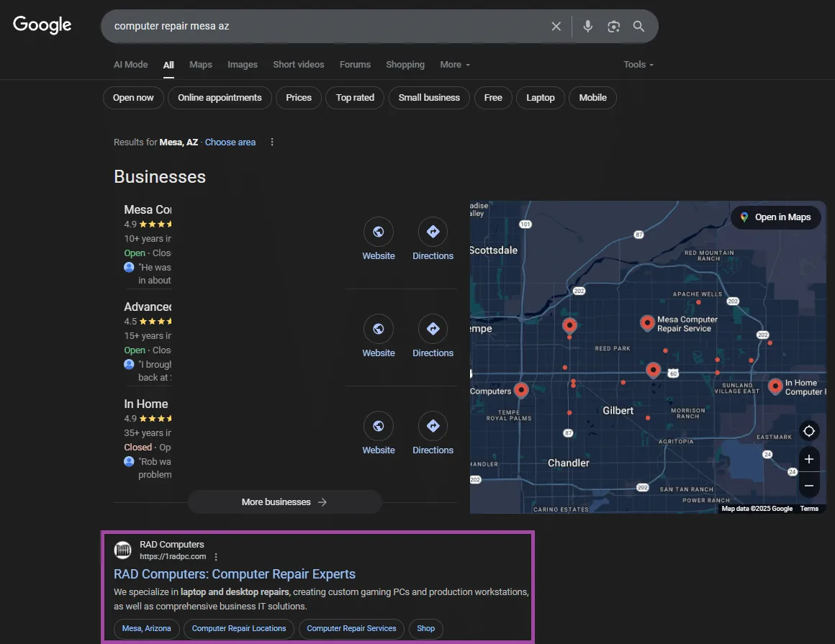Apply the Prices filter chip

(x=299, y=98)
